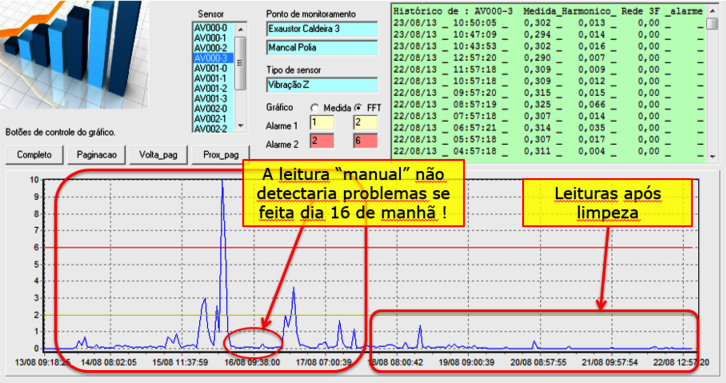
Task: Click sensor list scroll up arrow
Action: tap(240, 29)
